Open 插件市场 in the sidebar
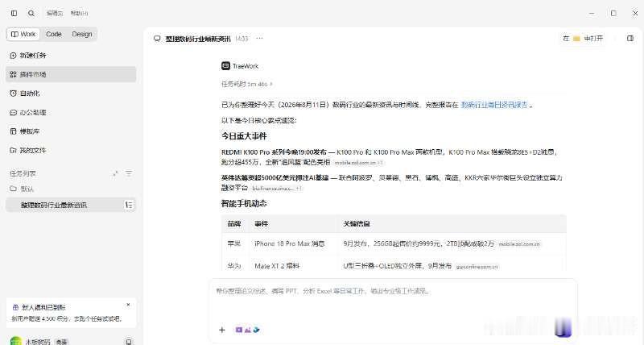The height and width of the screenshot is (345, 644). point(71,74)
